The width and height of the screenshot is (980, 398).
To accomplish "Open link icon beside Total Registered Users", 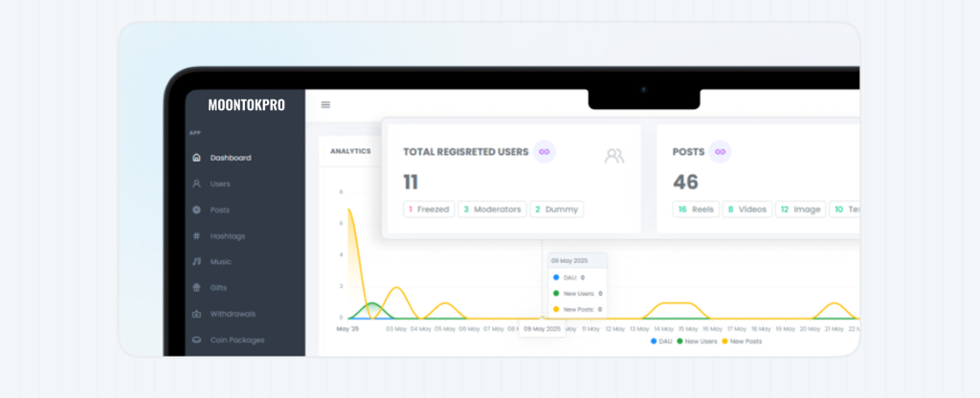I will coord(545,151).
